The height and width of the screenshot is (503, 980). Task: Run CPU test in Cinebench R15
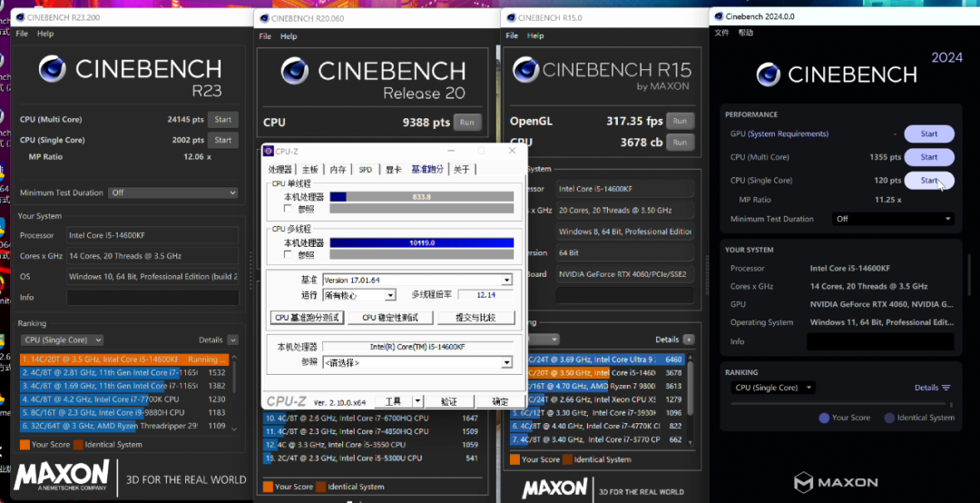pyautogui.click(x=680, y=142)
